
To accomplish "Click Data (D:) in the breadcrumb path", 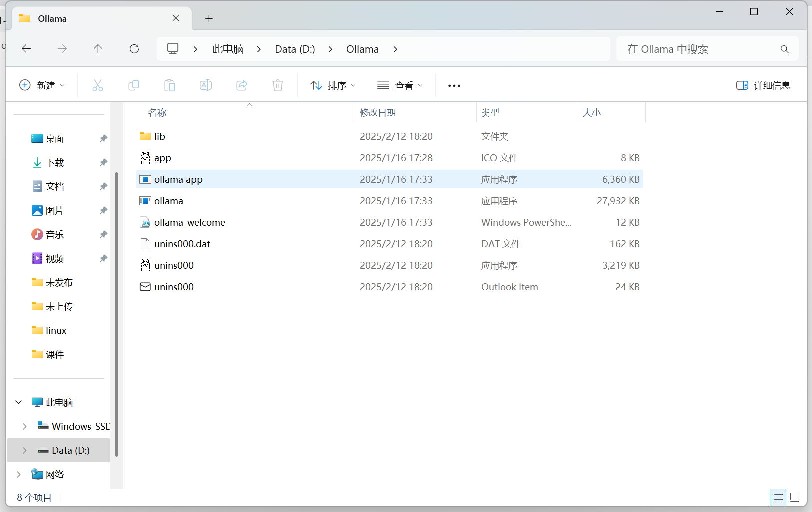I will tap(295, 49).
